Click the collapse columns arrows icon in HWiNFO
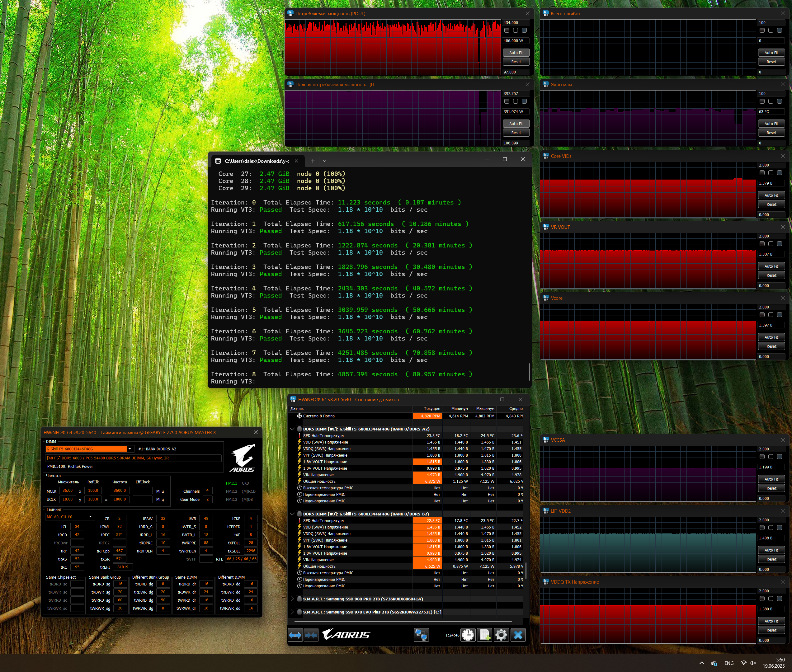Viewport: 792px width, 672px height. (x=311, y=635)
